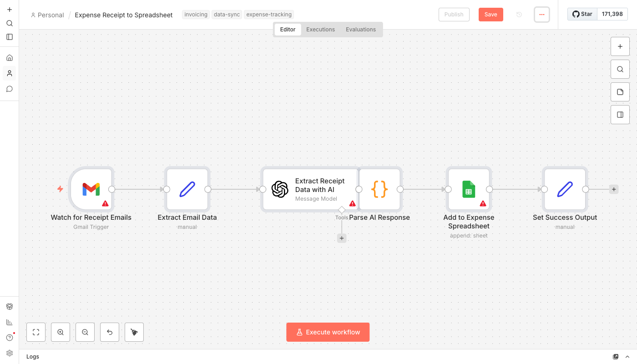Add a sticky note to canvas
637x364 pixels.
(x=620, y=92)
